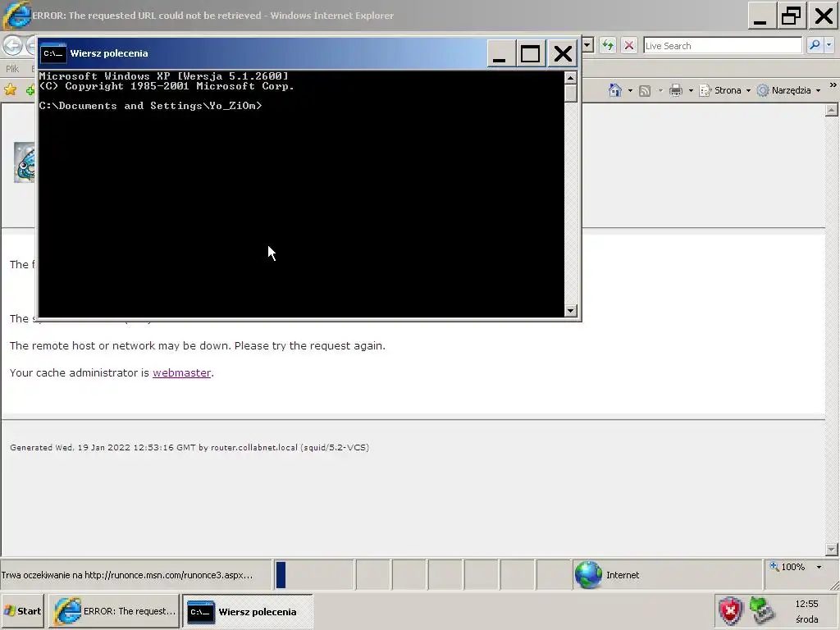This screenshot has height=630, width=840.
Task: Expand the Home button dropdown arrow
Action: [630, 90]
